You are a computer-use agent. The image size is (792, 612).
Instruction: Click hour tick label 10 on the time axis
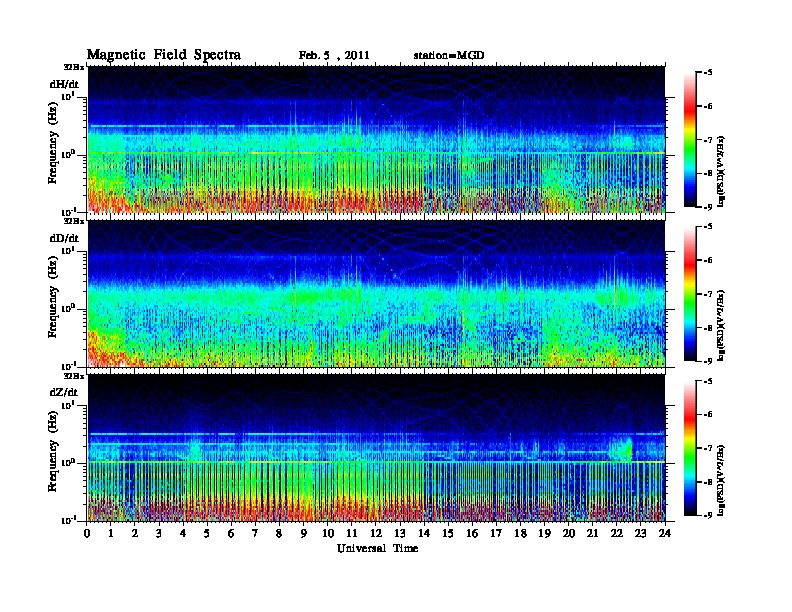click(x=328, y=533)
